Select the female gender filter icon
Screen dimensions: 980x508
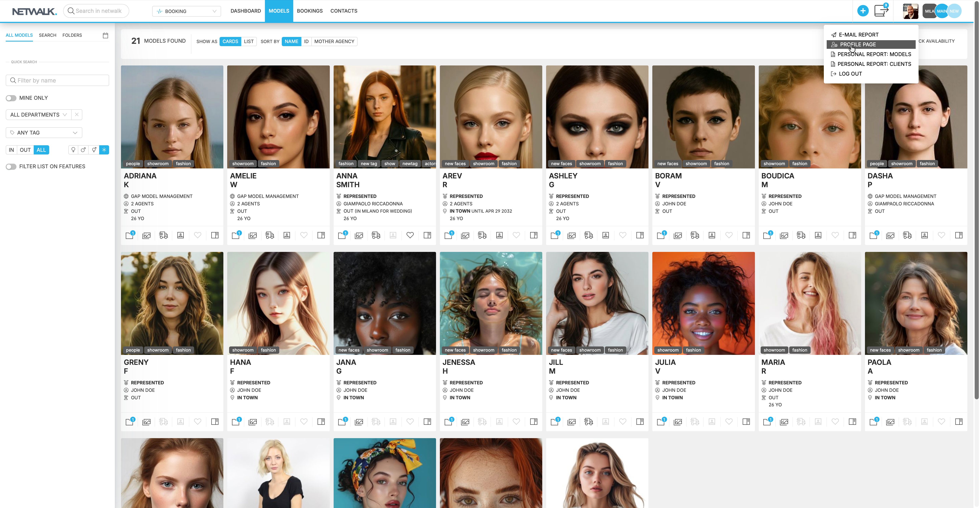coord(73,150)
